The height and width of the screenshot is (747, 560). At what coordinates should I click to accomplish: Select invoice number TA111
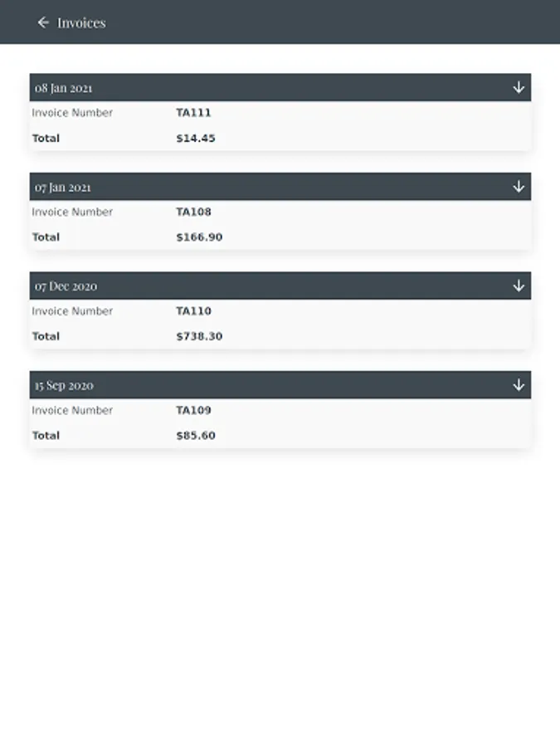193,113
